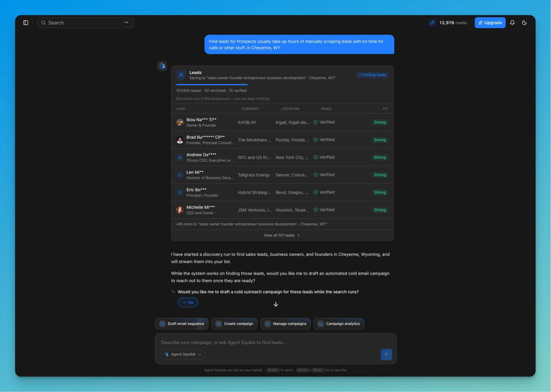551x392 pixels.
Task: Open Campaign analytics shortcut
Action: pos(339,324)
